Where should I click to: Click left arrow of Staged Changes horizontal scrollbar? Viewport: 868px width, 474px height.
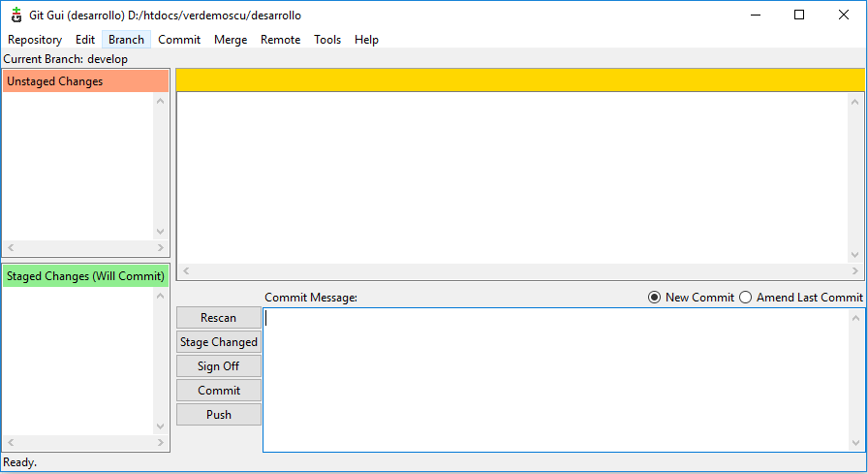[x=11, y=442]
